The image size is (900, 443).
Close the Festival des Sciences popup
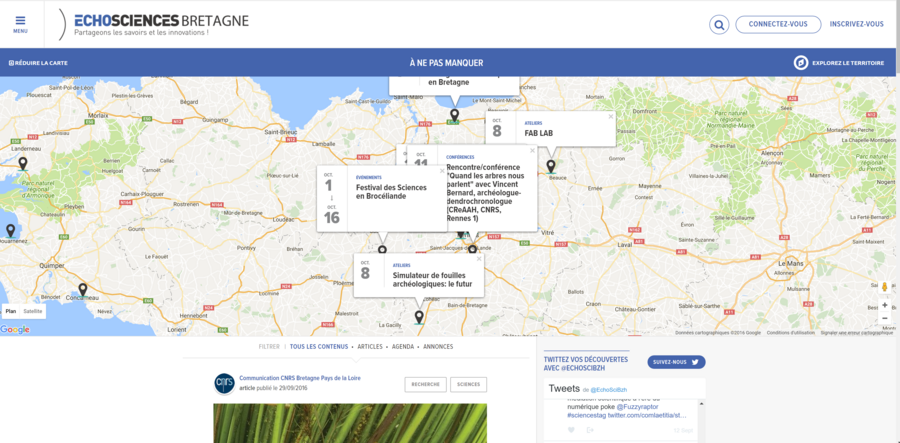(442, 171)
